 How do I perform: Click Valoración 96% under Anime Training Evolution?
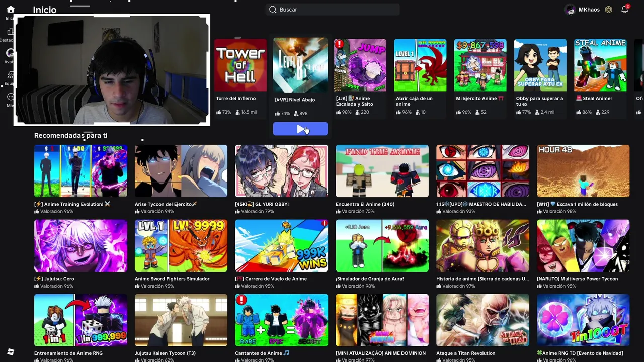(x=54, y=212)
